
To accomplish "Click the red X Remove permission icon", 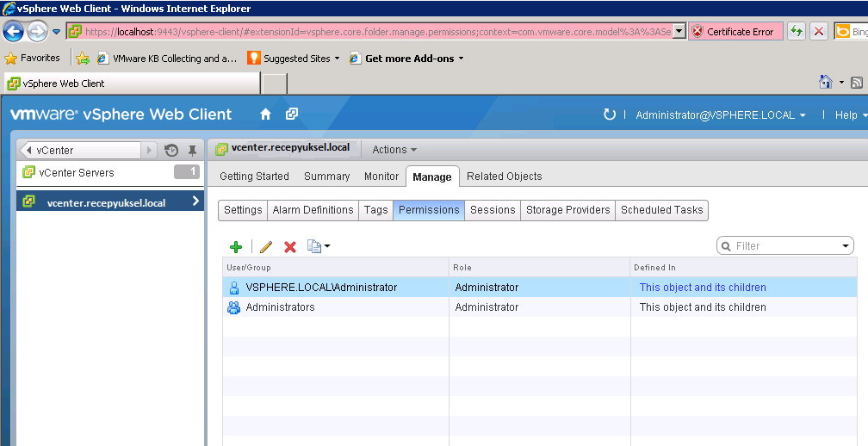I will 290,247.
